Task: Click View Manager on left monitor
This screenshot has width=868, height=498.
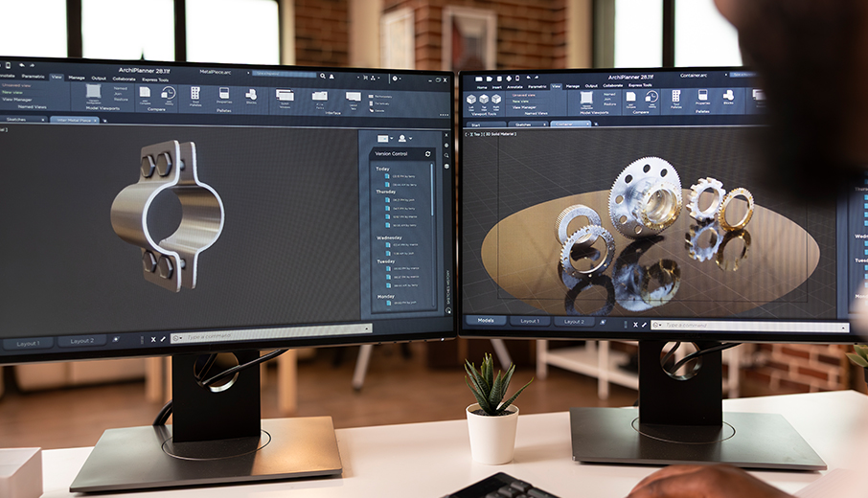Action: (x=16, y=100)
